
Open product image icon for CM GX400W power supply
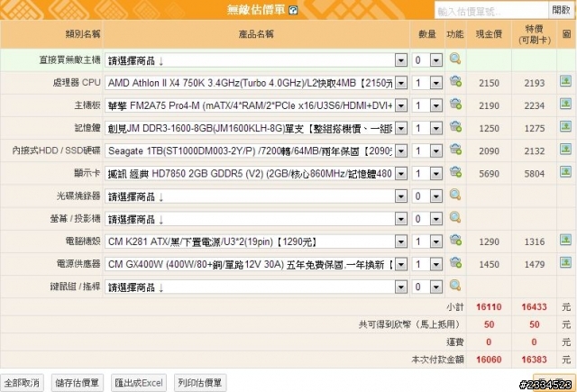[565, 262]
